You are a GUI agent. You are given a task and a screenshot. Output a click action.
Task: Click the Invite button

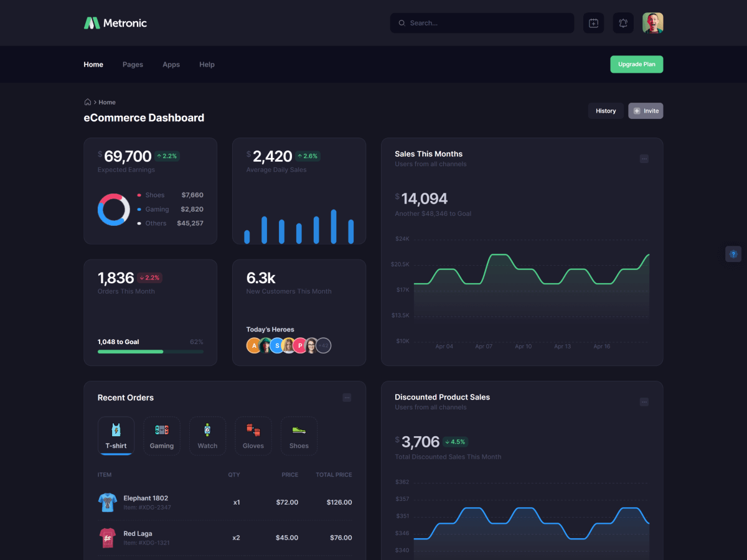[x=646, y=111]
